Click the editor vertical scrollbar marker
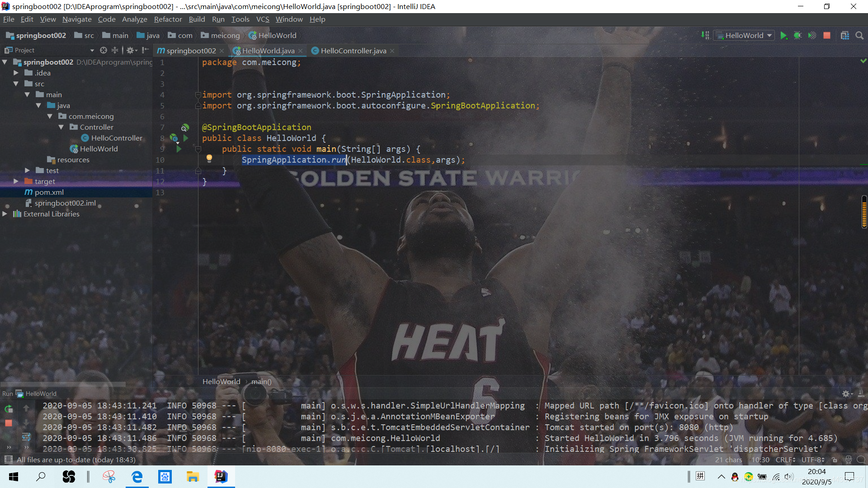 tap(864, 212)
